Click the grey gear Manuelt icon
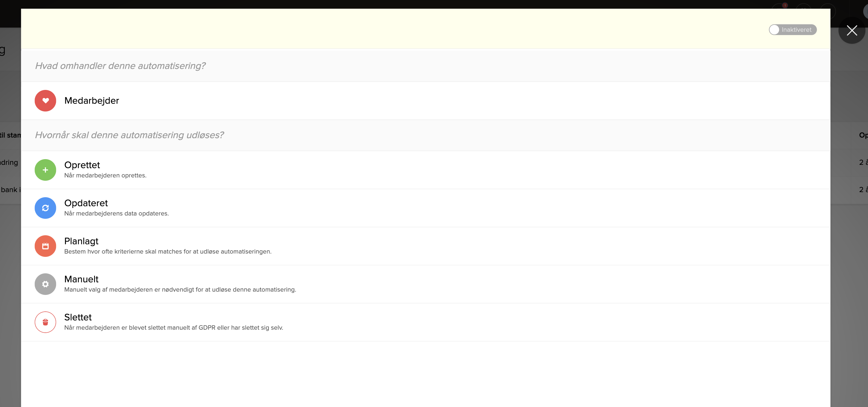The image size is (868, 407). point(45,284)
